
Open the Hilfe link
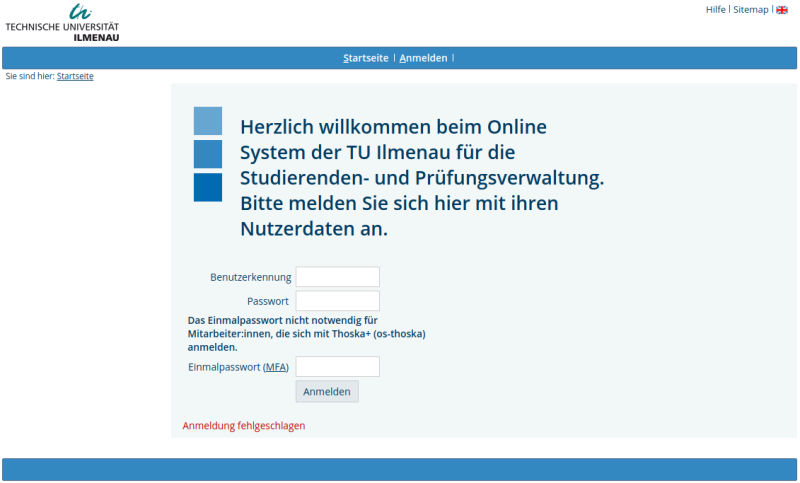coord(715,10)
